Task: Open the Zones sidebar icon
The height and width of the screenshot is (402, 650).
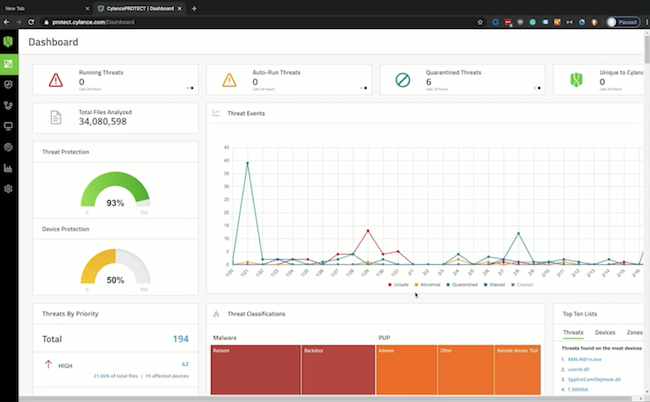Action: click(x=8, y=105)
